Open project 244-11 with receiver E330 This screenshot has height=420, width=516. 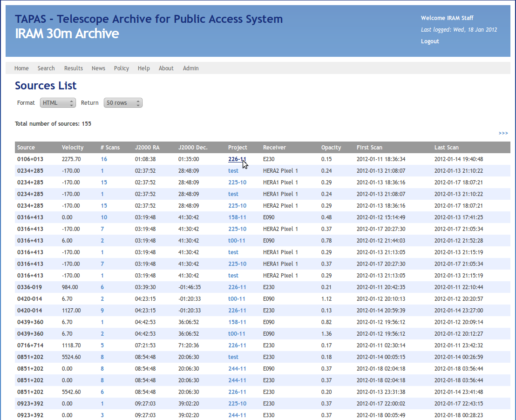pos(237,415)
